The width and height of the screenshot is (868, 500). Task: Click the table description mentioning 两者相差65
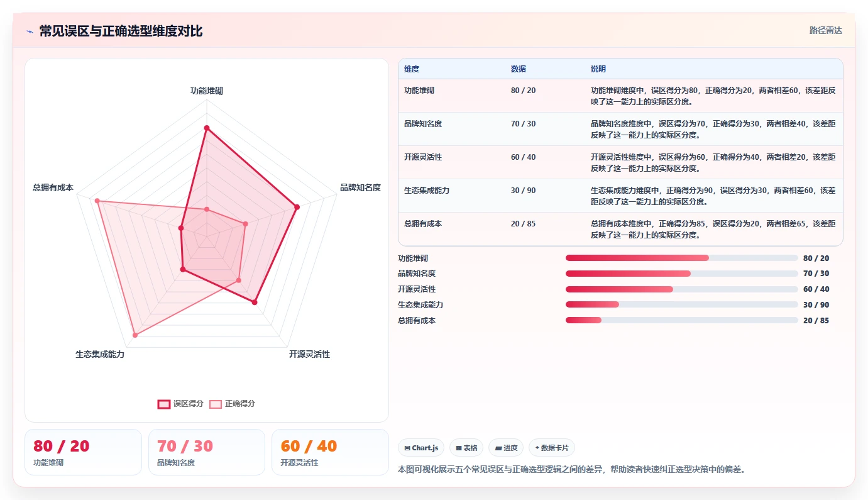(713, 230)
